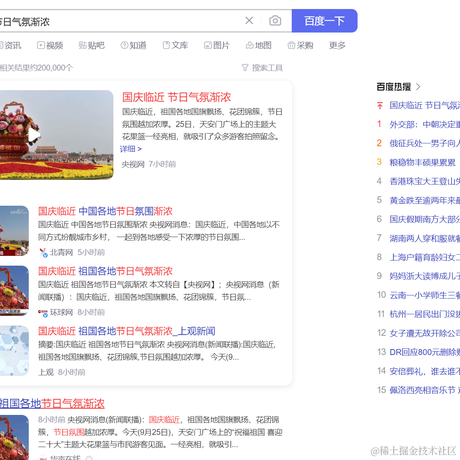The image size is (460, 460).
Task: Open hot search 12 女子遭无故开除
Action: 425,333
